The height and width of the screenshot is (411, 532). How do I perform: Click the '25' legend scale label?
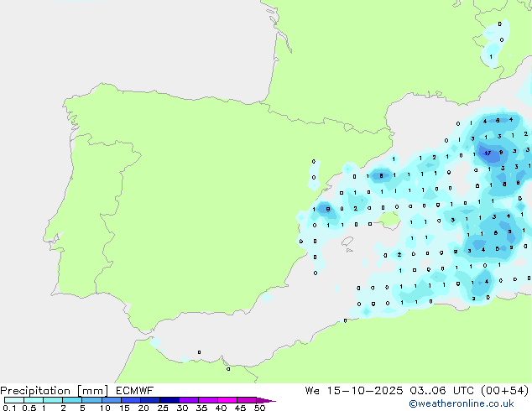tap(163, 408)
